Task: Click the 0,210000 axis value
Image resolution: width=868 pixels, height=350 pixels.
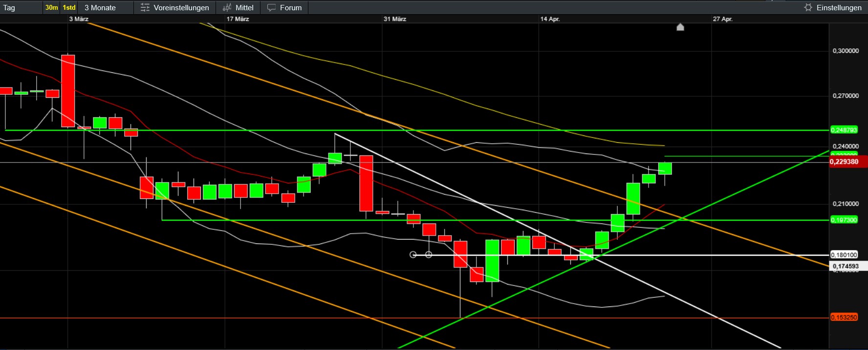Action: (846, 204)
